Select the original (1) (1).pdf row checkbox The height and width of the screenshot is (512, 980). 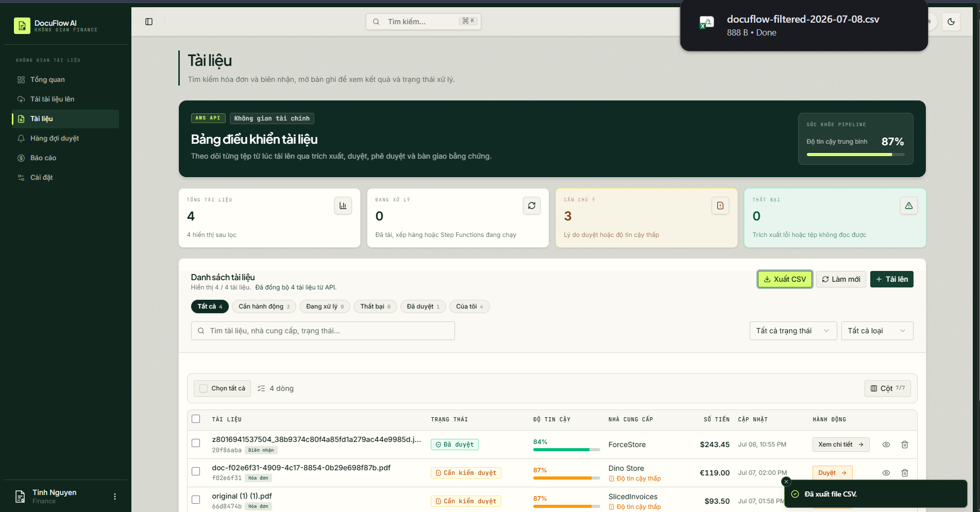tap(196, 500)
